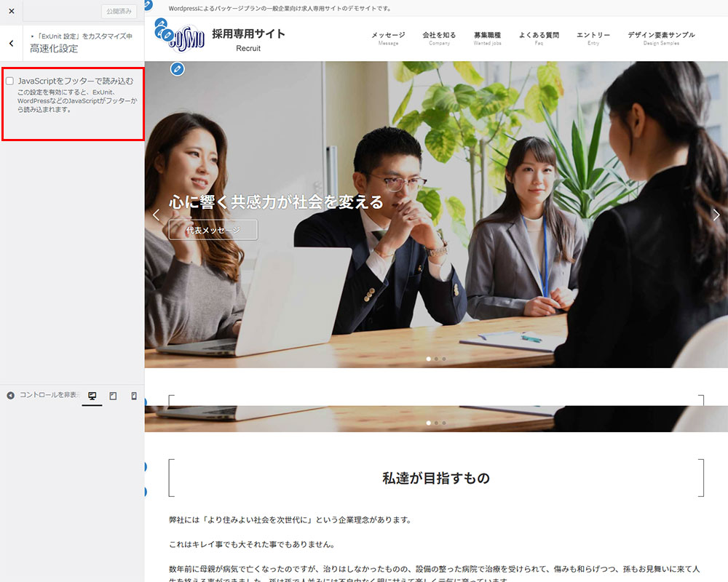Show previous slide with left arrow
Viewport: 728px width, 582px height.
[156, 215]
